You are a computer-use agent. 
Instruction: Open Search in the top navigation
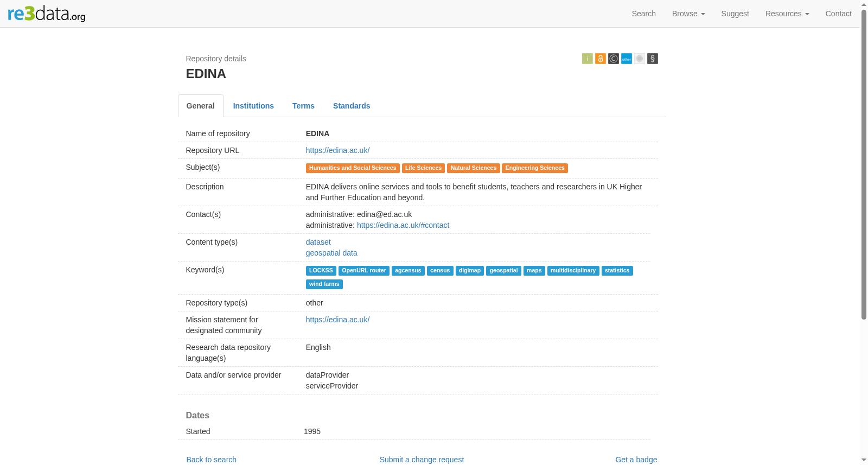[x=643, y=14]
